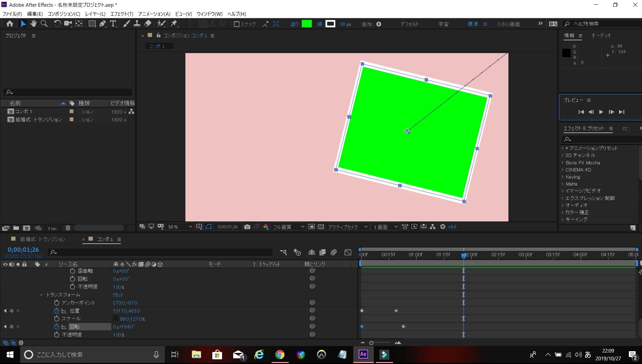Play the preview
642x364 pixels.
pyautogui.click(x=601, y=112)
